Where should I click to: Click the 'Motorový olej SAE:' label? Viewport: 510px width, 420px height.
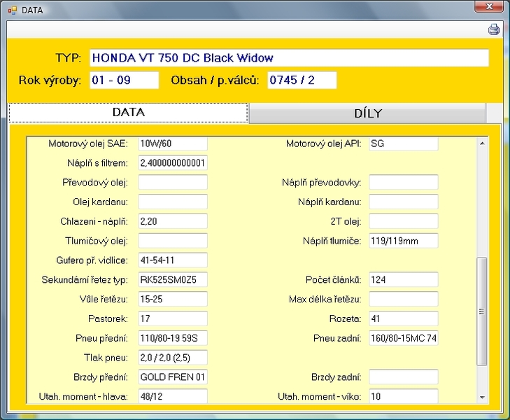88,143
